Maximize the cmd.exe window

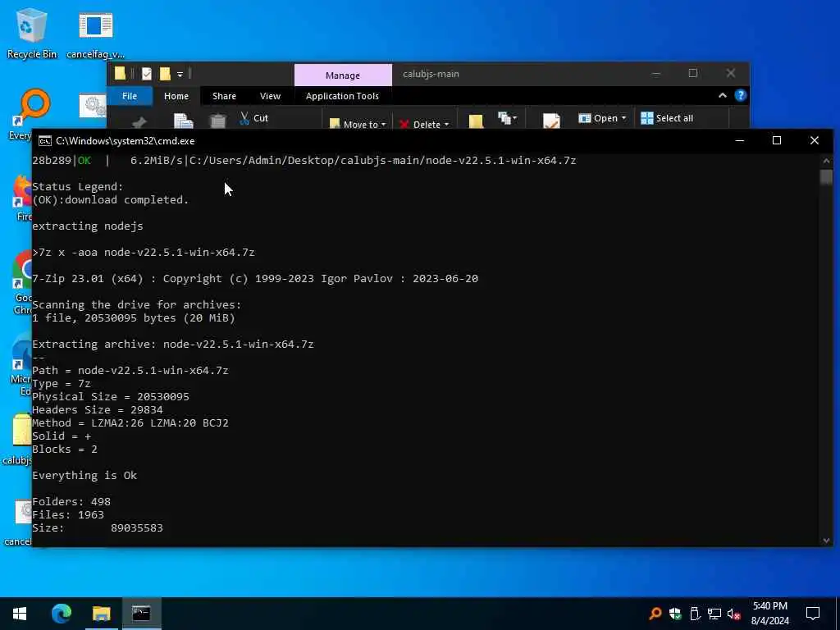point(777,140)
